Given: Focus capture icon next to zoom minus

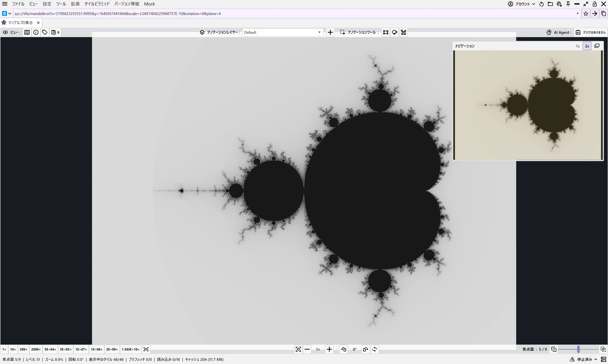Looking at the screenshot, I should [x=298, y=349].
